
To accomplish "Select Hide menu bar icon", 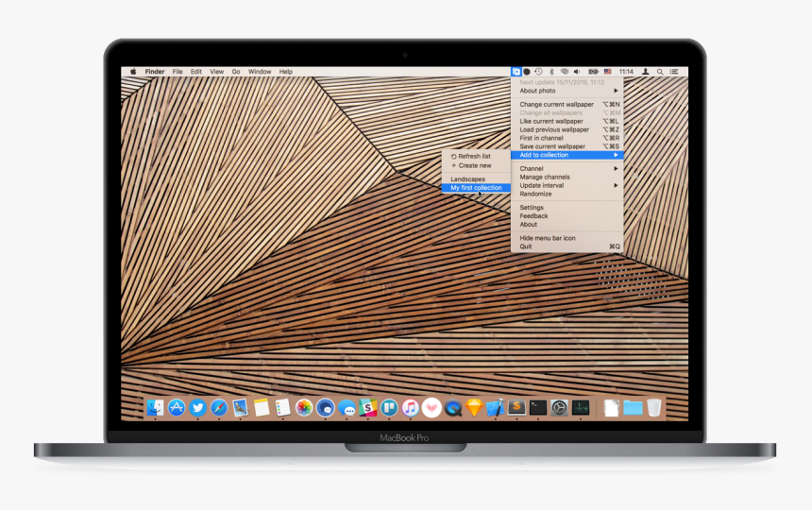I will pyautogui.click(x=567, y=238).
